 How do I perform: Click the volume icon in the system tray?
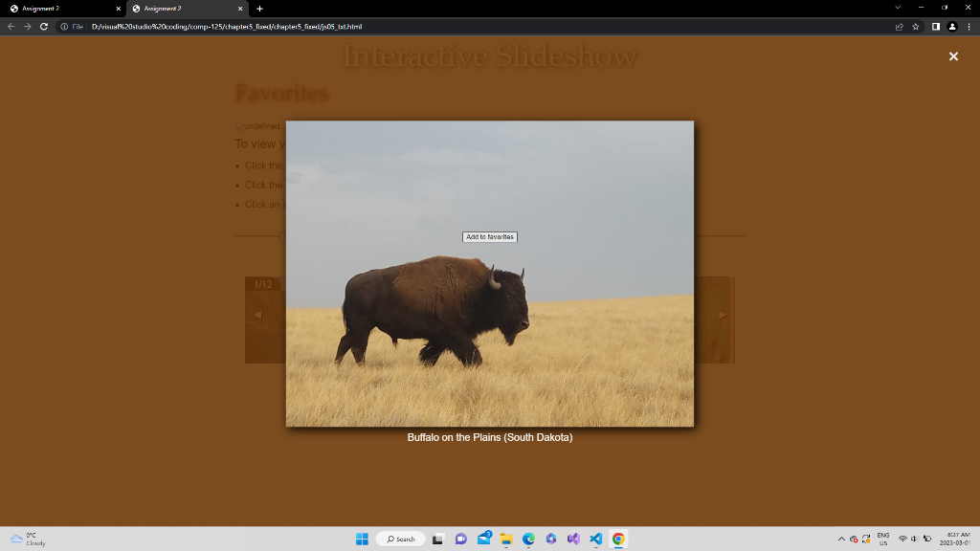[x=914, y=539]
